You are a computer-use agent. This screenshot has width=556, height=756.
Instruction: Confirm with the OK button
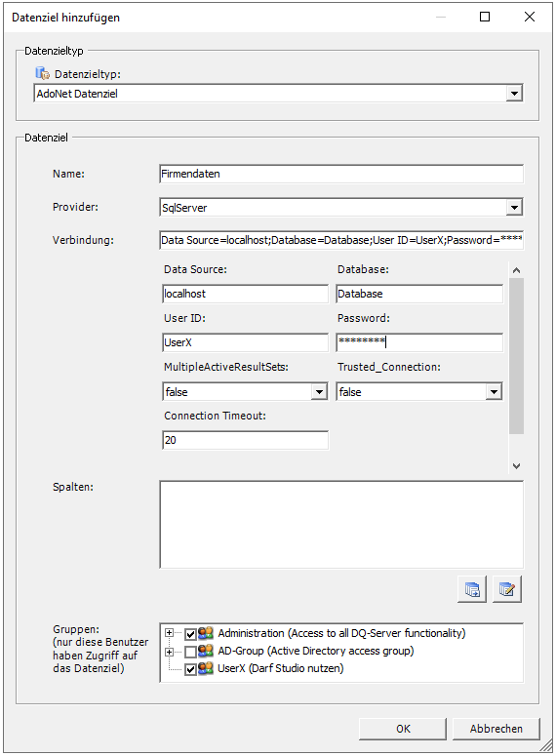click(403, 729)
